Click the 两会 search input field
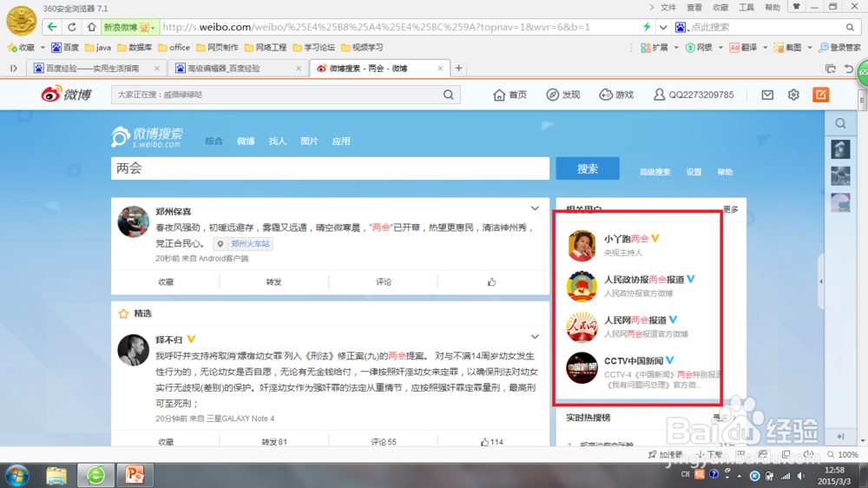 pyautogui.click(x=330, y=168)
